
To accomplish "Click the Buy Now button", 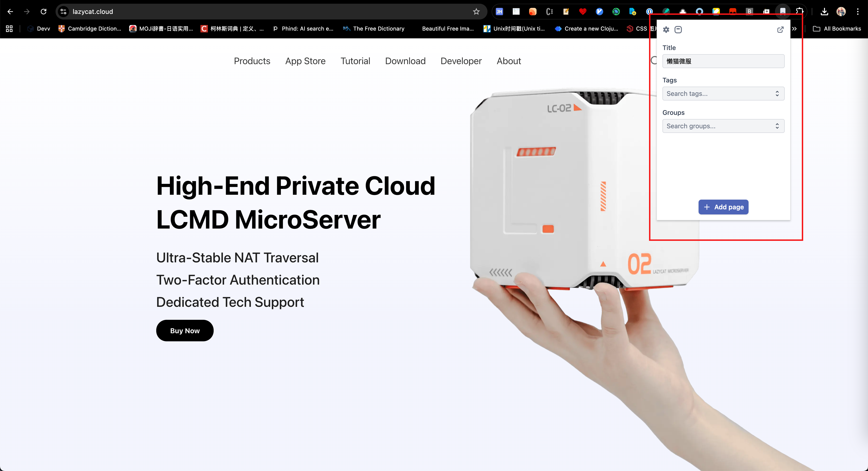I will (x=185, y=330).
